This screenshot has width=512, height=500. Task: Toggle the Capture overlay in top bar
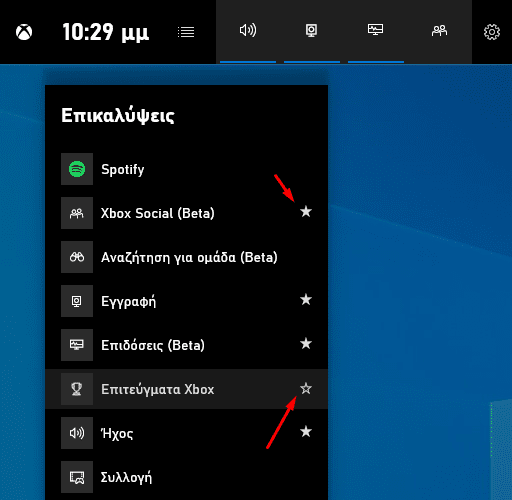[312, 31]
